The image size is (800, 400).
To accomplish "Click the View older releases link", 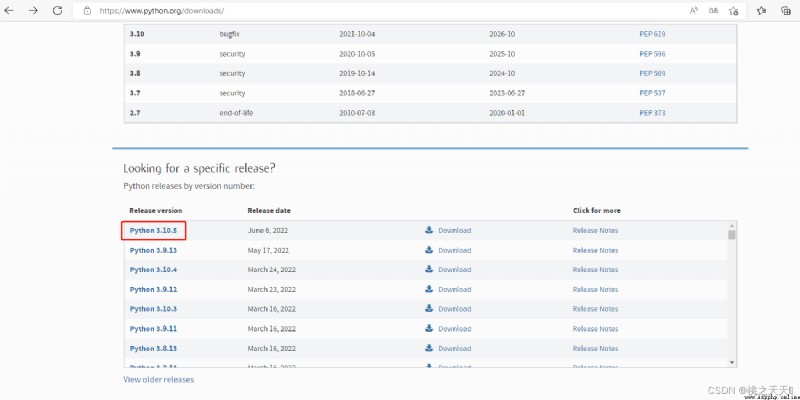I will (159, 380).
